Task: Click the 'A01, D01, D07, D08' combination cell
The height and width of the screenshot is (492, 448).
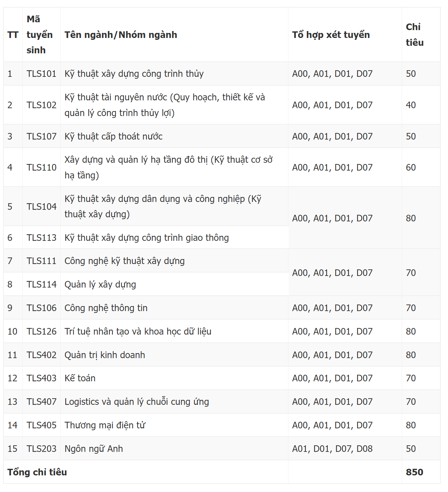Action: tap(332, 449)
